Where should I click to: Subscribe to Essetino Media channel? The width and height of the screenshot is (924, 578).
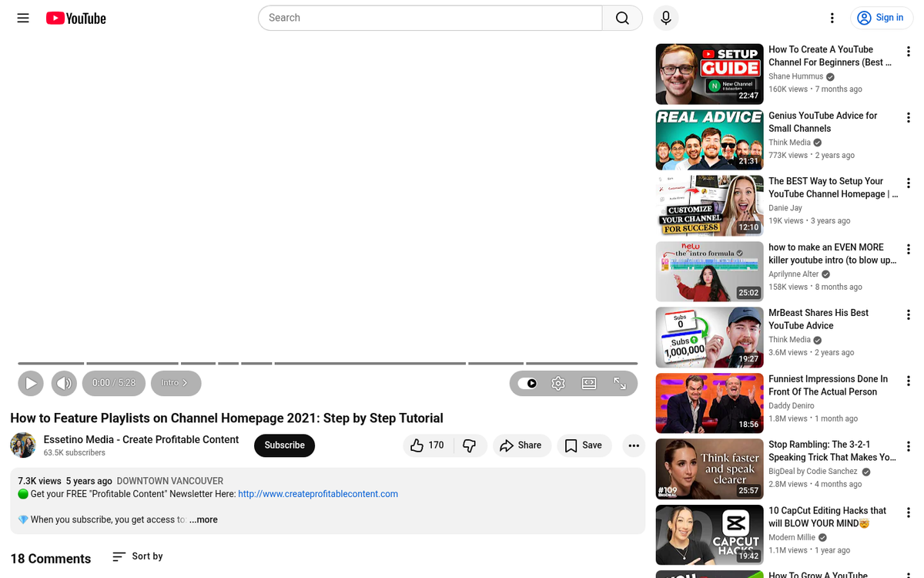coord(284,445)
